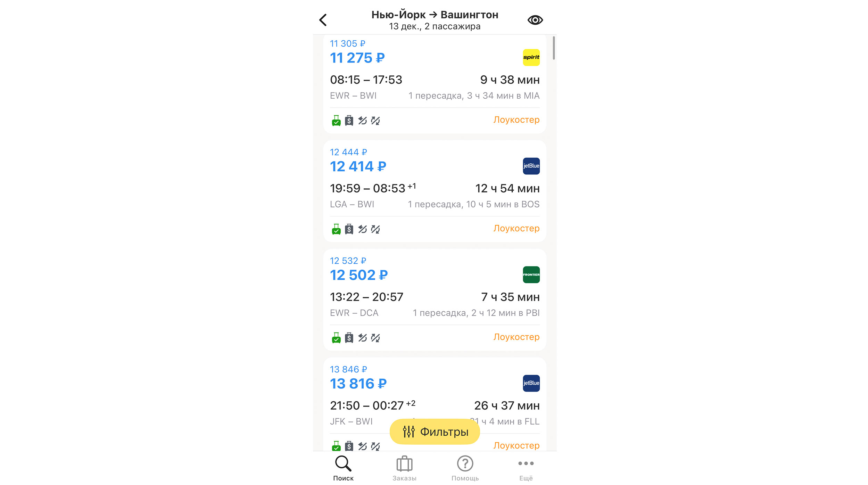This screenshot has width=868, height=485.
Task: Click the vertical scrollbar thumb
Action: [x=554, y=48]
